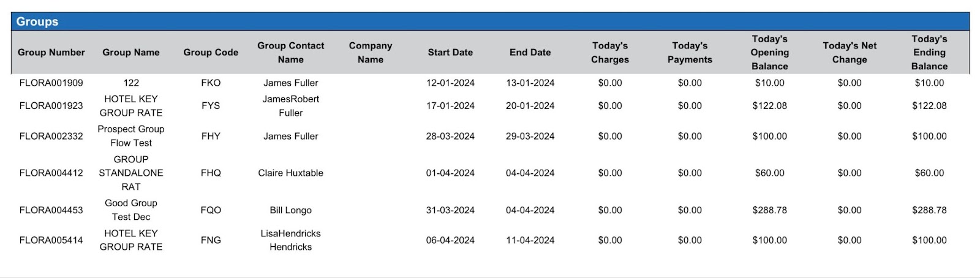The image size is (980, 278).
Task: Open group FLORA002332 row
Action: (51, 136)
